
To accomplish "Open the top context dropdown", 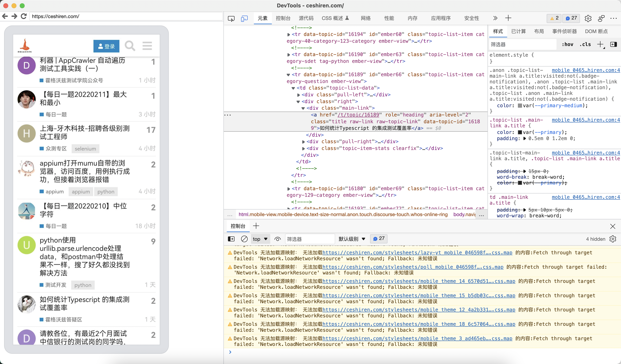I will 260,239.
